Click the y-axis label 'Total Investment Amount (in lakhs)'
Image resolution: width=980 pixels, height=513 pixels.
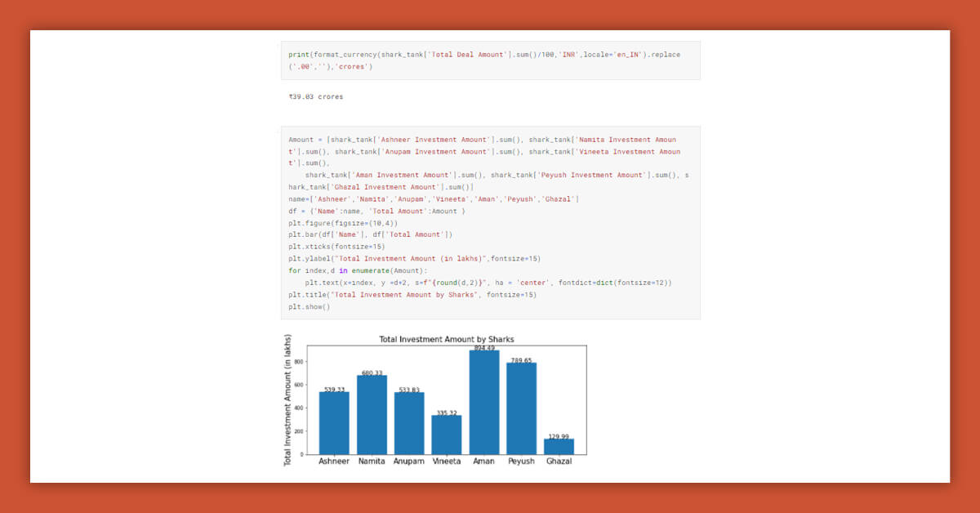(x=287, y=400)
